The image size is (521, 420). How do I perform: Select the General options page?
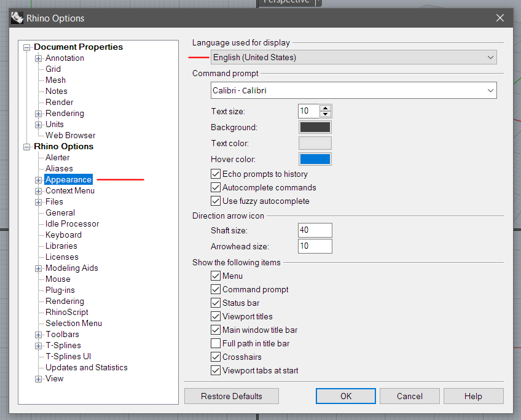pyautogui.click(x=60, y=213)
